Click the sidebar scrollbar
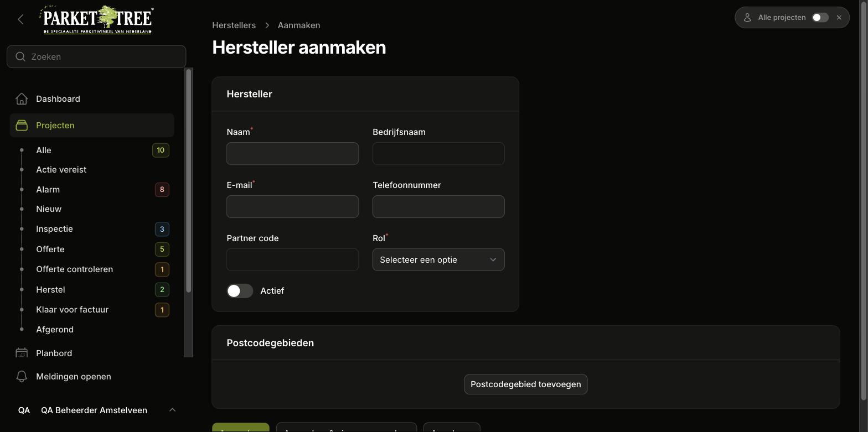Image resolution: width=868 pixels, height=432 pixels. tap(188, 181)
